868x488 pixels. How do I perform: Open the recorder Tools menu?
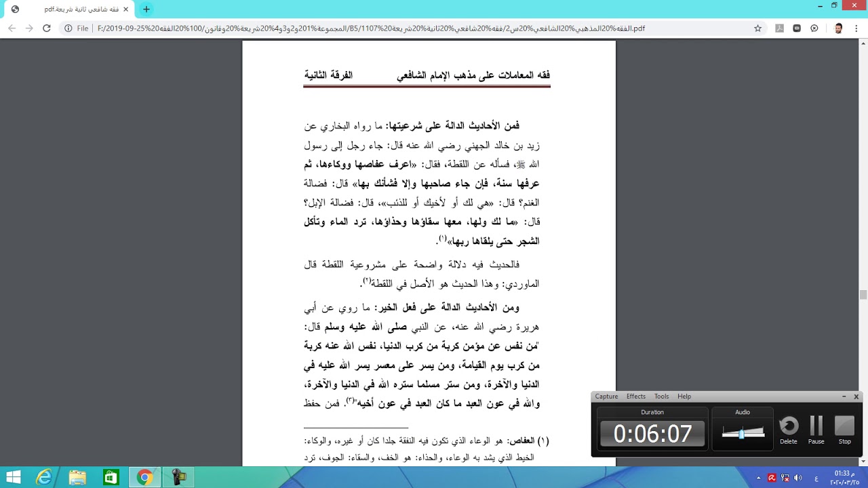pyautogui.click(x=661, y=396)
